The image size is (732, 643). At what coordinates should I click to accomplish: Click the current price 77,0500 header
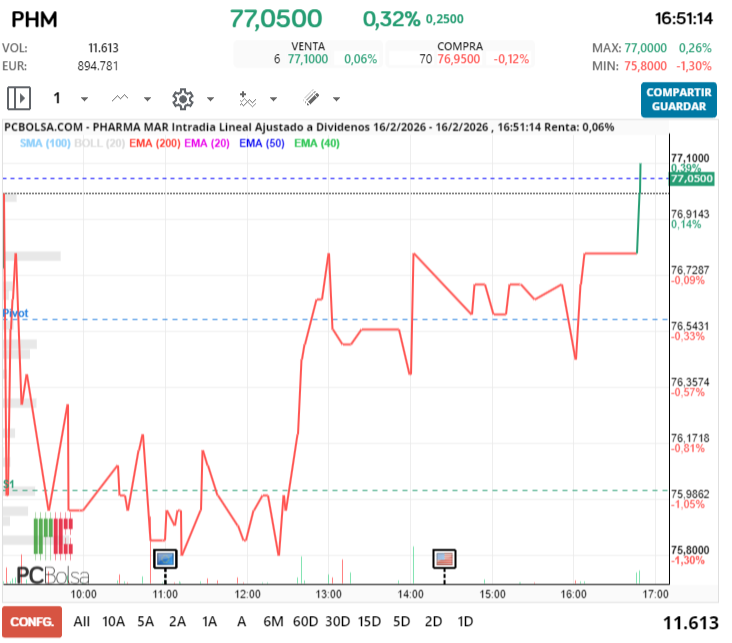tap(276, 19)
